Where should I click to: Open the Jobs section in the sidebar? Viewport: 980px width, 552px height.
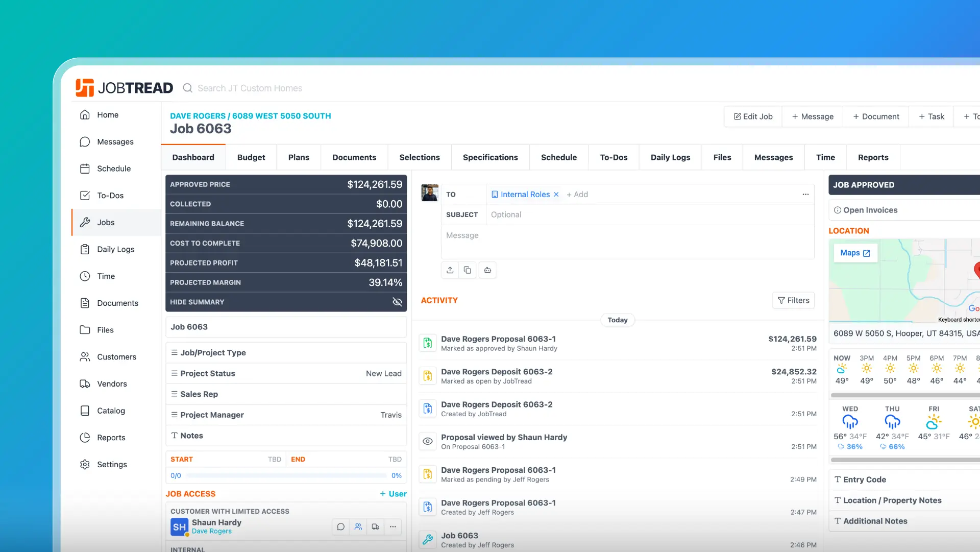pos(106,222)
